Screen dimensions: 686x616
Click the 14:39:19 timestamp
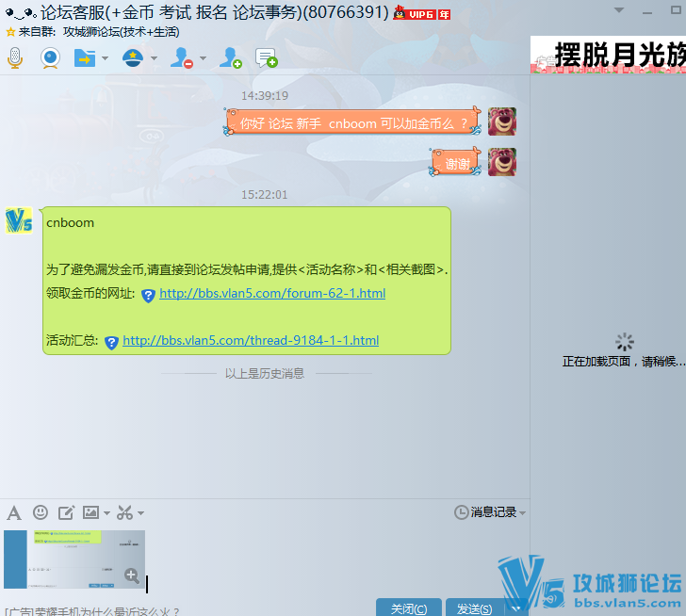point(265,96)
